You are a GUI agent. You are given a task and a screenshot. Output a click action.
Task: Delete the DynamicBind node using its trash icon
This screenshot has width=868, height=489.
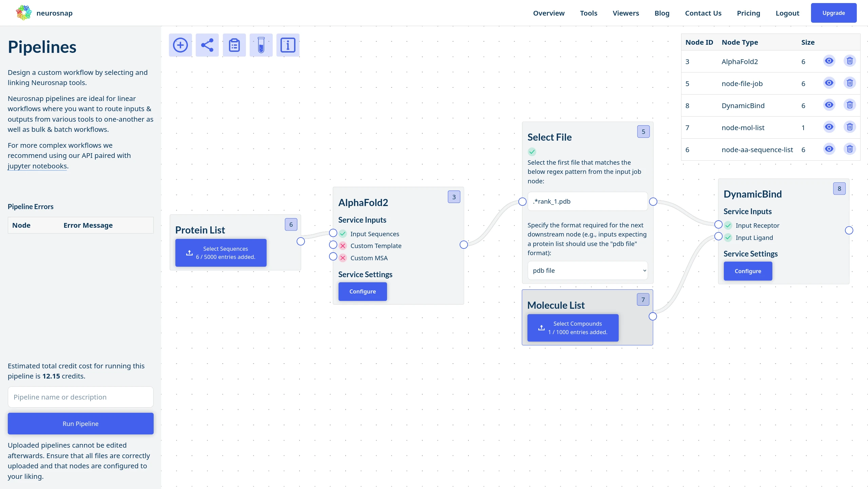850,105
